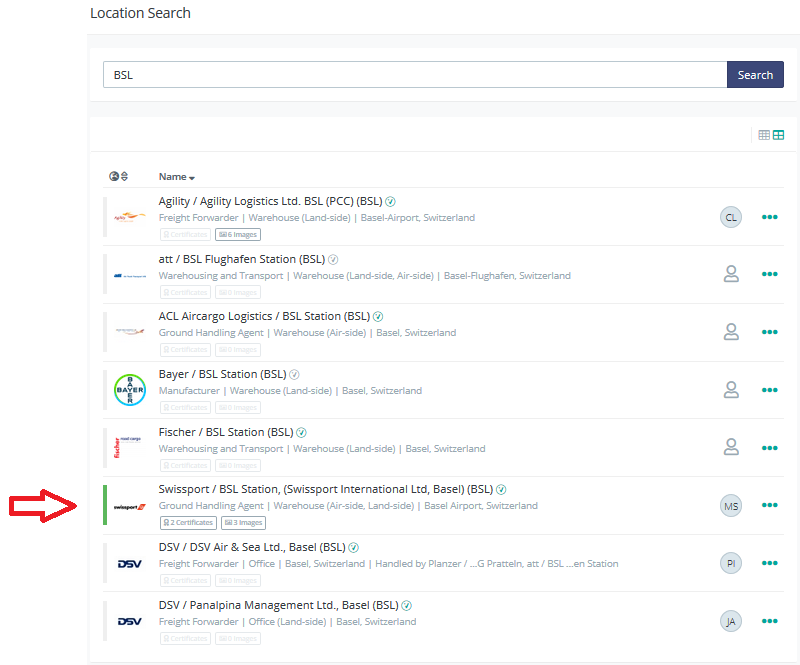This screenshot has height=665, width=800.
Task: Open more options for att Flughafen row
Action: tap(769, 274)
